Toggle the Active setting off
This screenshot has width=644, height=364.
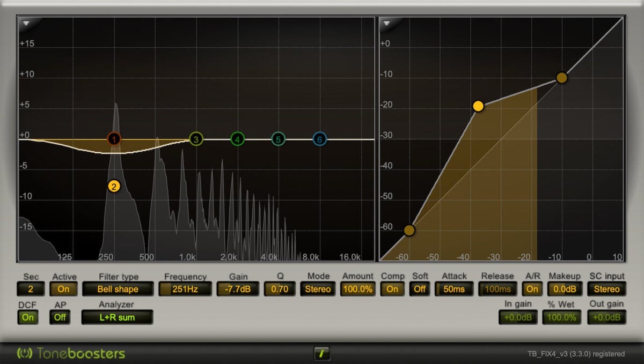tap(63, 289)
